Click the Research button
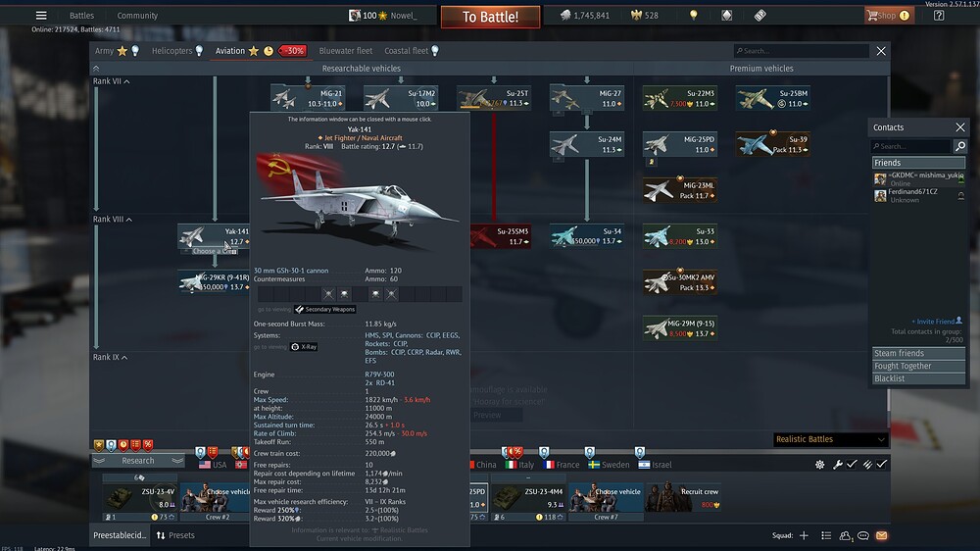The image size is (980, 551). coord(137,461)
